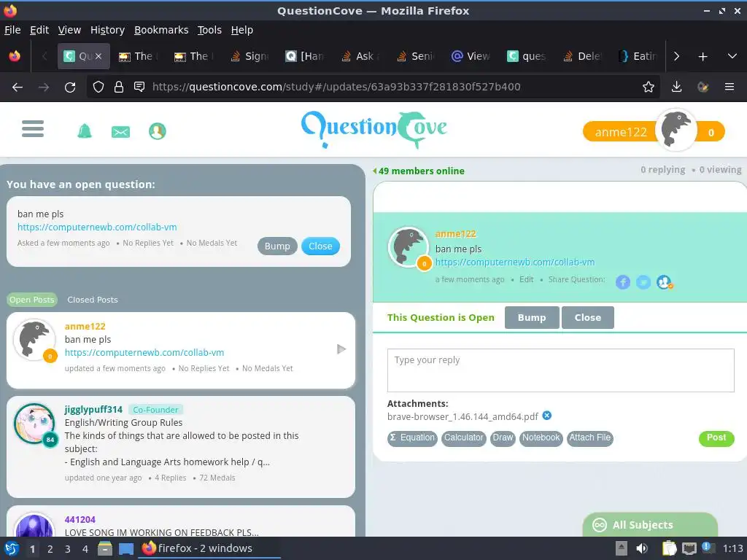The height and width of the screenshot is (560, 747).
Task: Switch to workspace 2 in taskbar
Action: point(50,549)
